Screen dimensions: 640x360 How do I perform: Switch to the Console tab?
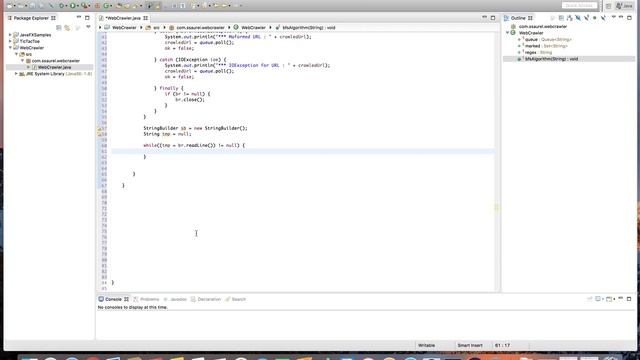tap(113, 299)
